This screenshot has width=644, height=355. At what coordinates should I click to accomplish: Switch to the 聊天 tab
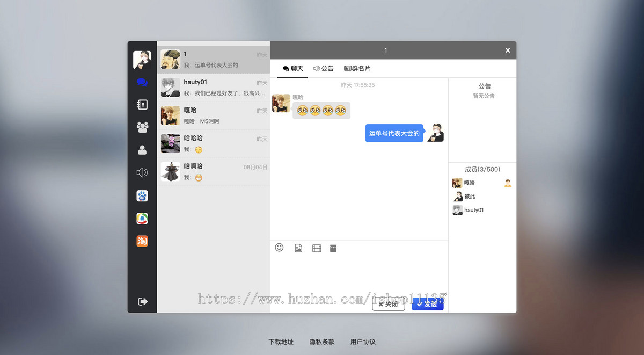pos(293,69)
